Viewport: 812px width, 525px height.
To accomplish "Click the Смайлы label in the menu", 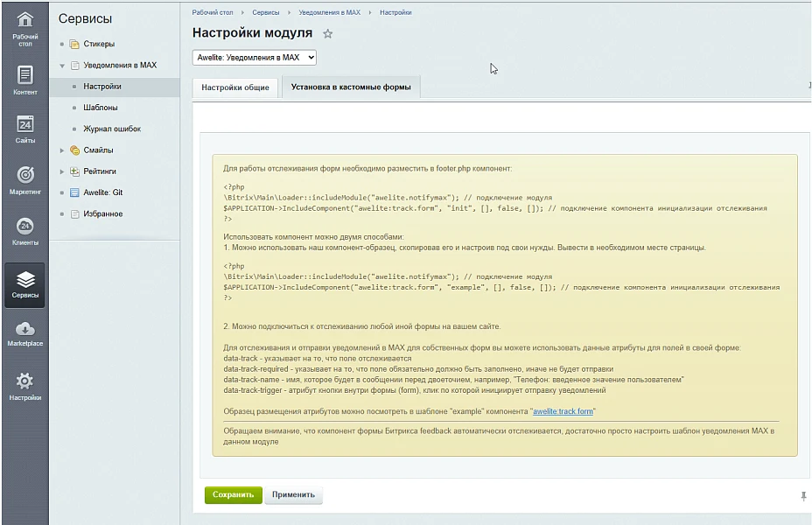I will tap(98, 150).
